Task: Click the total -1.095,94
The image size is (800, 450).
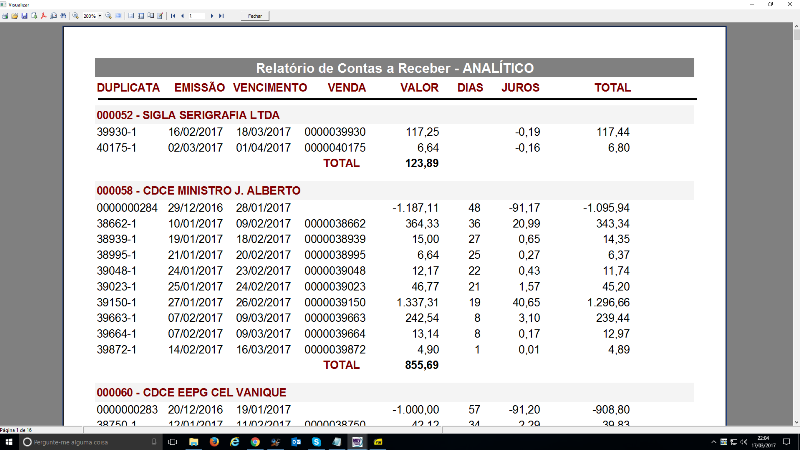Action: 606,208
